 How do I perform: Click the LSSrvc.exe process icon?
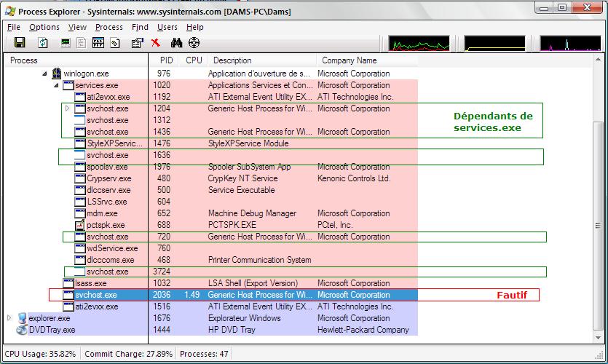click(80, 202)
